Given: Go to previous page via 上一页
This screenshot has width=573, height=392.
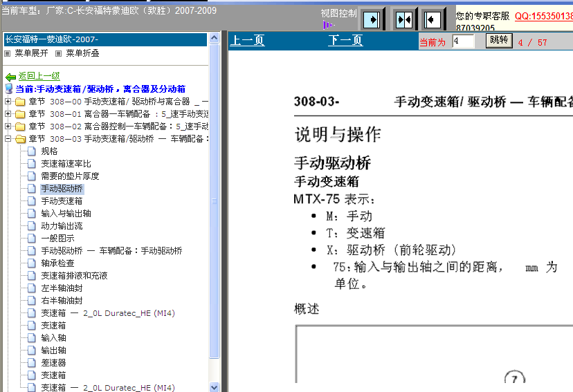Looking at the screenshot, I should [x=247, y=40].
